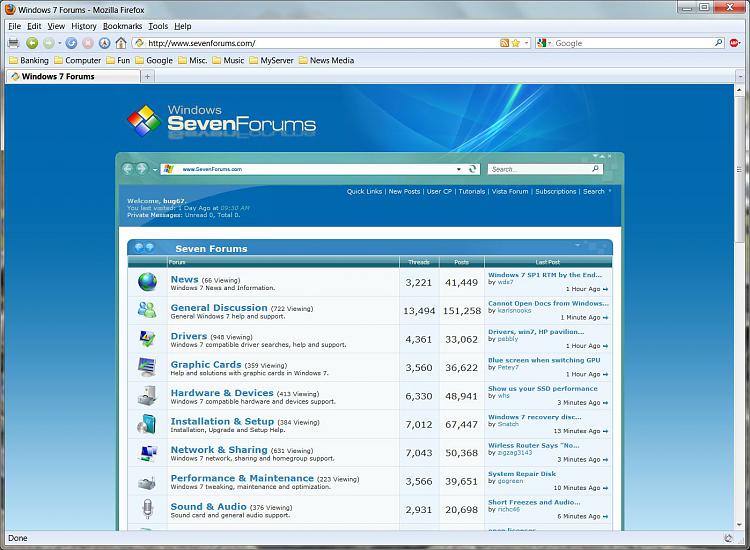Click the Google search engine icon
This screenshot has width=750, height=550.
pyautogui.click(x=541, y=43)
